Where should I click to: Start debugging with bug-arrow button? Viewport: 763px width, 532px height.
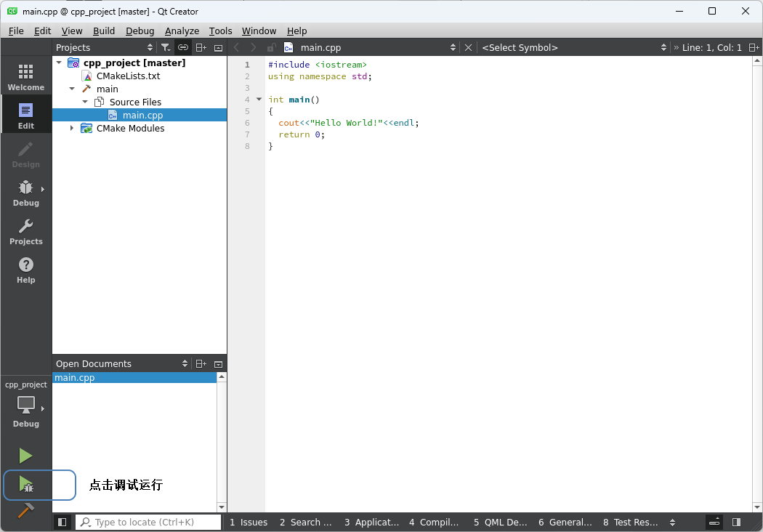25,484
